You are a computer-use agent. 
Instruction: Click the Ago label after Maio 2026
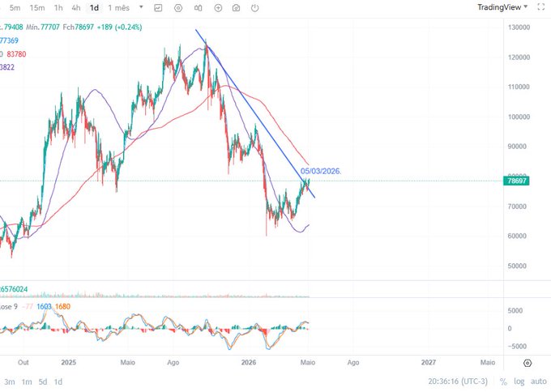click(353, 363)
